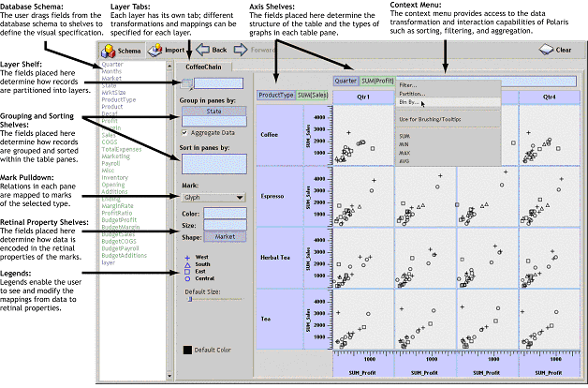Select TotalExpenses in the schema field list

123,150
